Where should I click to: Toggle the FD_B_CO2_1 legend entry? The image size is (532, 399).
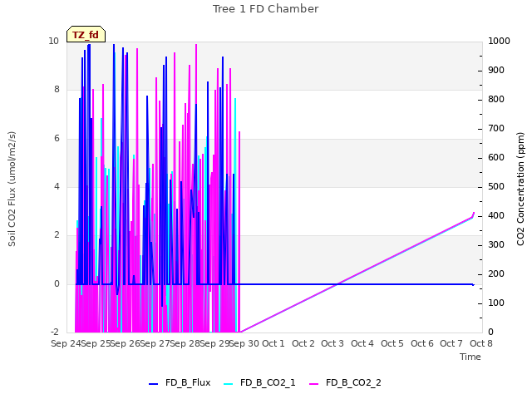259,382
